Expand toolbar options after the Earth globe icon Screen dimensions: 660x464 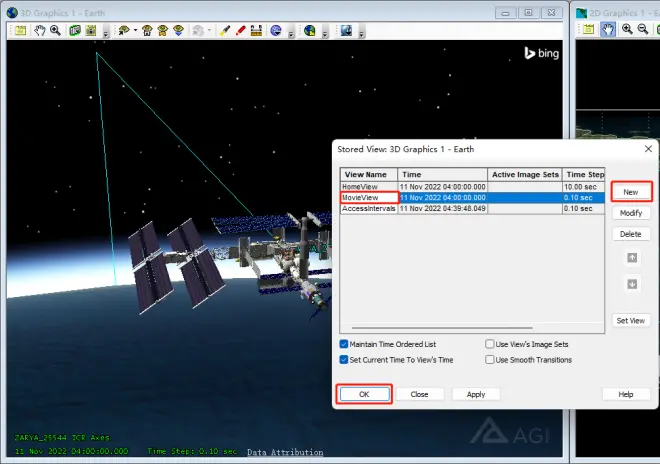coord(325,34)
